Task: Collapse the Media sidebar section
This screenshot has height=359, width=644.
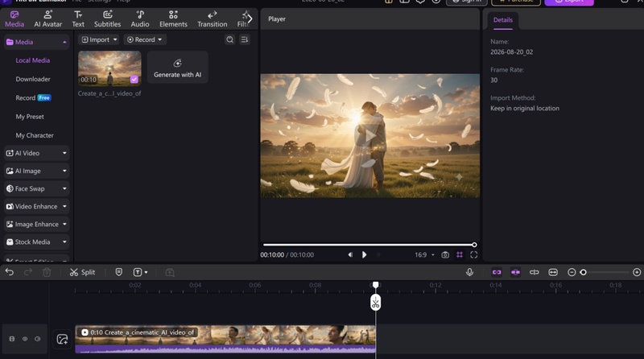Action: 64,42
